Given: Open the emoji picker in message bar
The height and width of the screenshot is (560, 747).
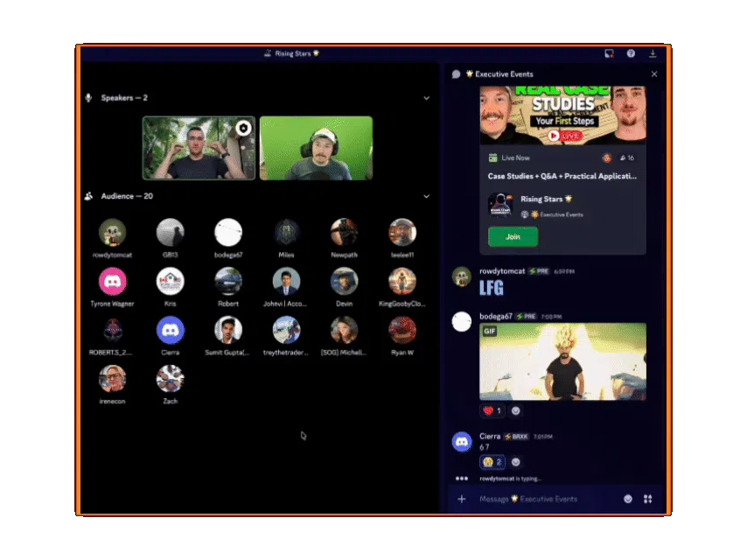Looking at the screenshot, I should 628,499.
